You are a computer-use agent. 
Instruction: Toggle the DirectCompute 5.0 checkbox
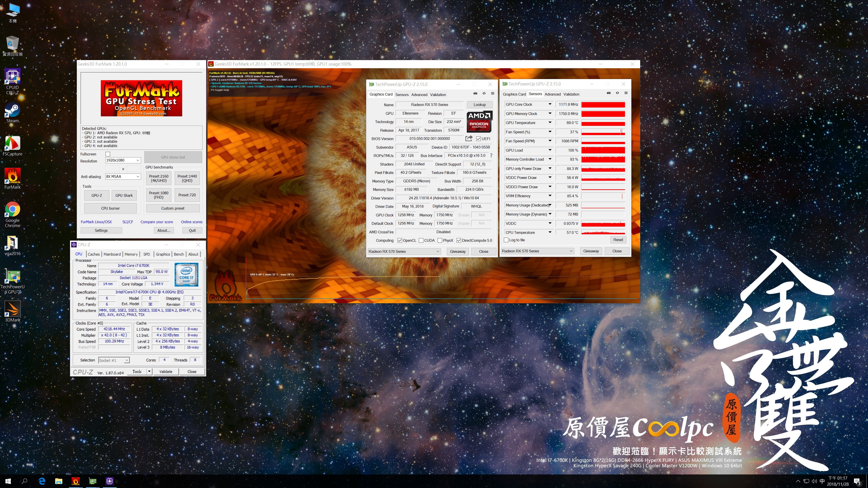coord(459,240)
